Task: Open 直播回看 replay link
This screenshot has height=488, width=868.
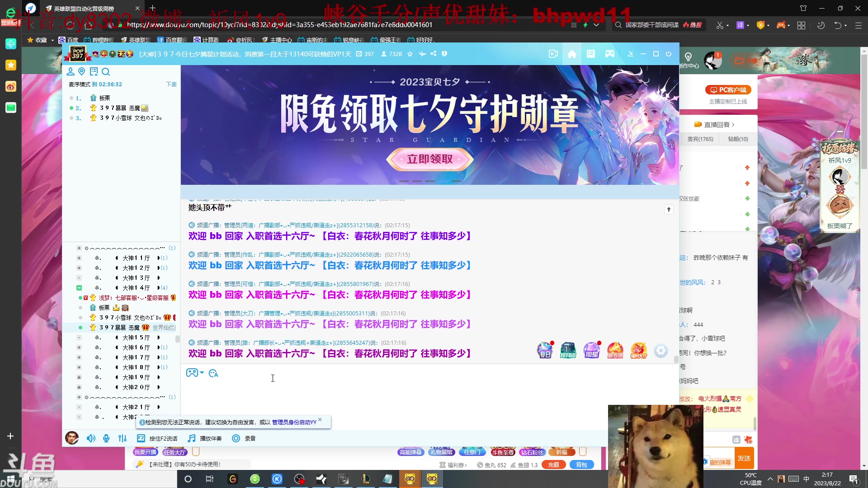Action: click(714, 125)
